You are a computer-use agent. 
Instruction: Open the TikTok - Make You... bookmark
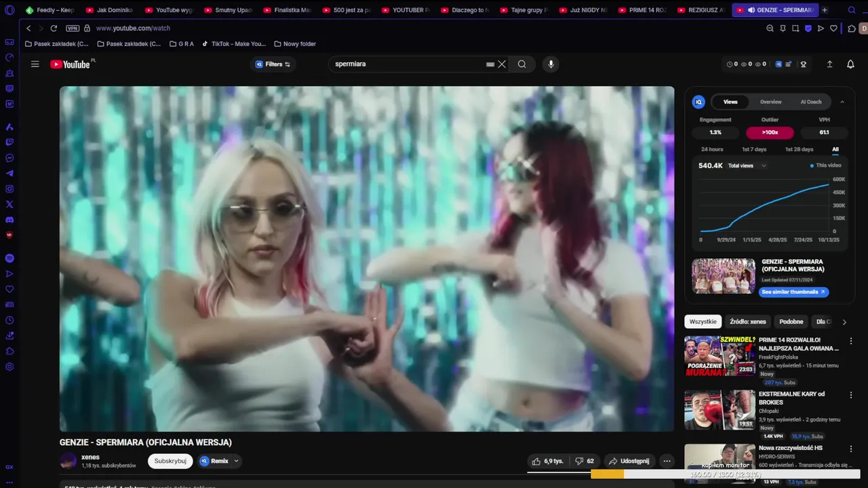coord(234,44)
